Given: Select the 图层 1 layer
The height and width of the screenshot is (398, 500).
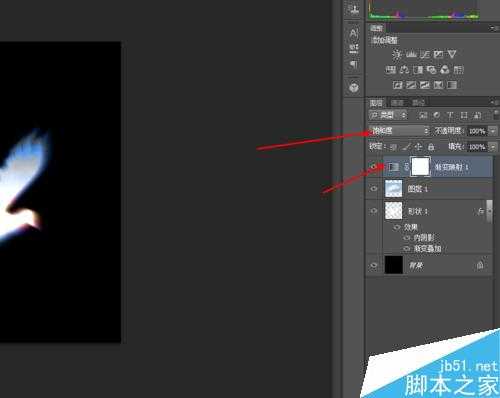Looking at the screenshot, I should (x=430, y=189).
